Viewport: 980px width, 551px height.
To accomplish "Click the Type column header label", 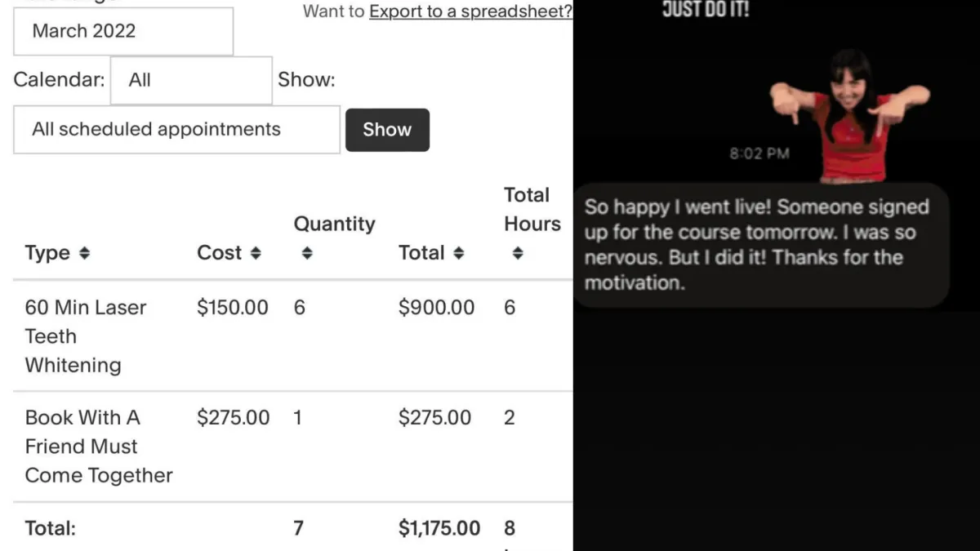I will pos(47,253).
